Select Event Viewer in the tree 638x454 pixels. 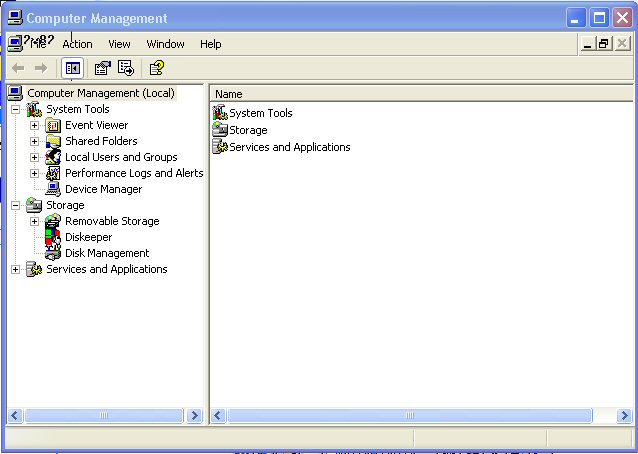point(96,125)
